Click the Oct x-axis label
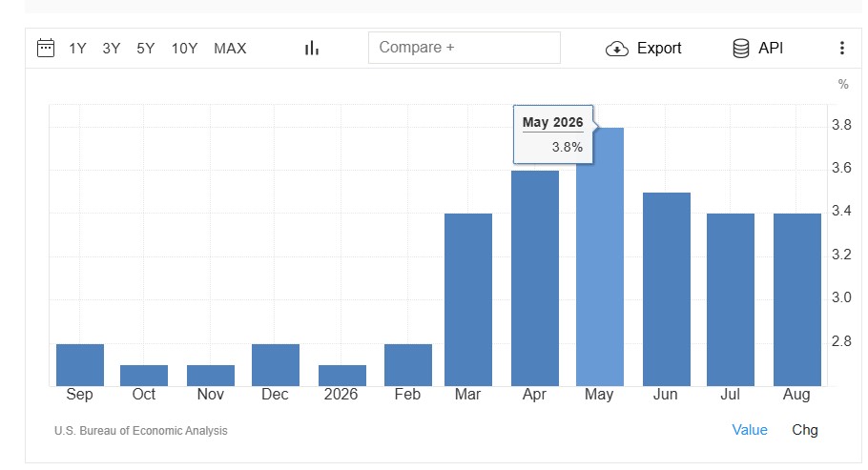 [x=144, y=394]
